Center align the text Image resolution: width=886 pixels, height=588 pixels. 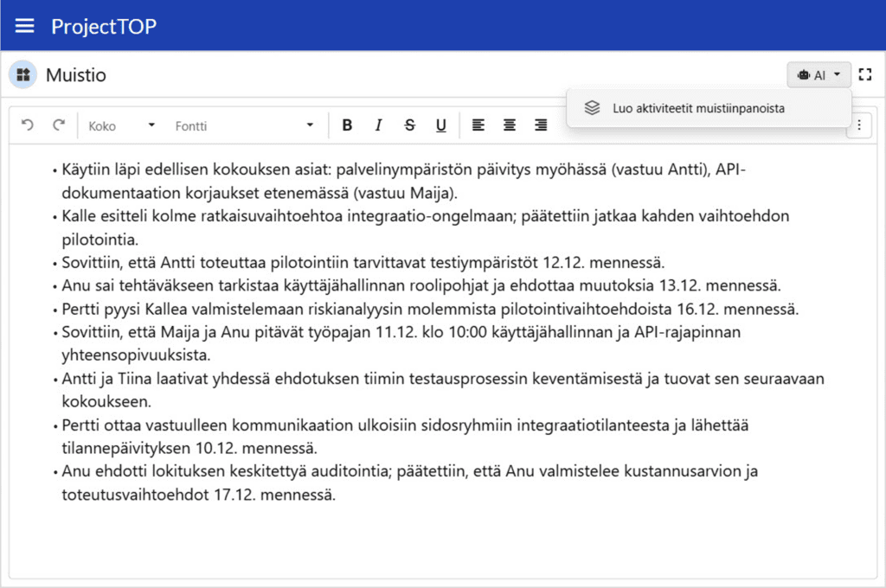tap(510, 125)
